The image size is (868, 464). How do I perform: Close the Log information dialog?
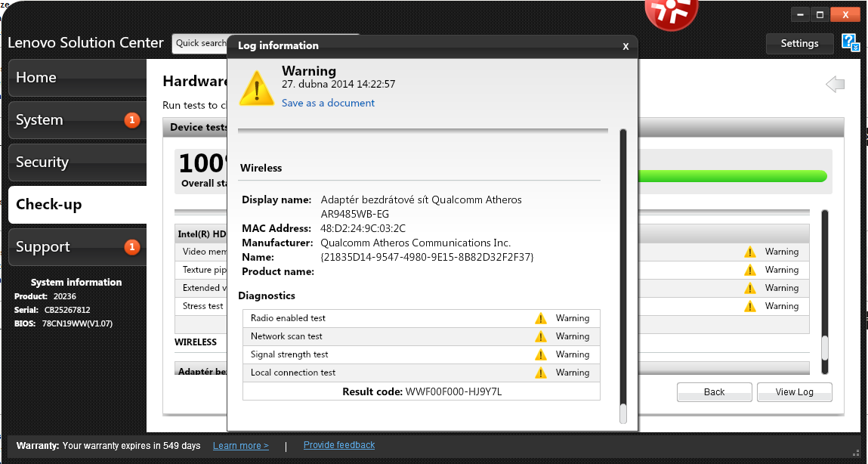click(626, 47)
